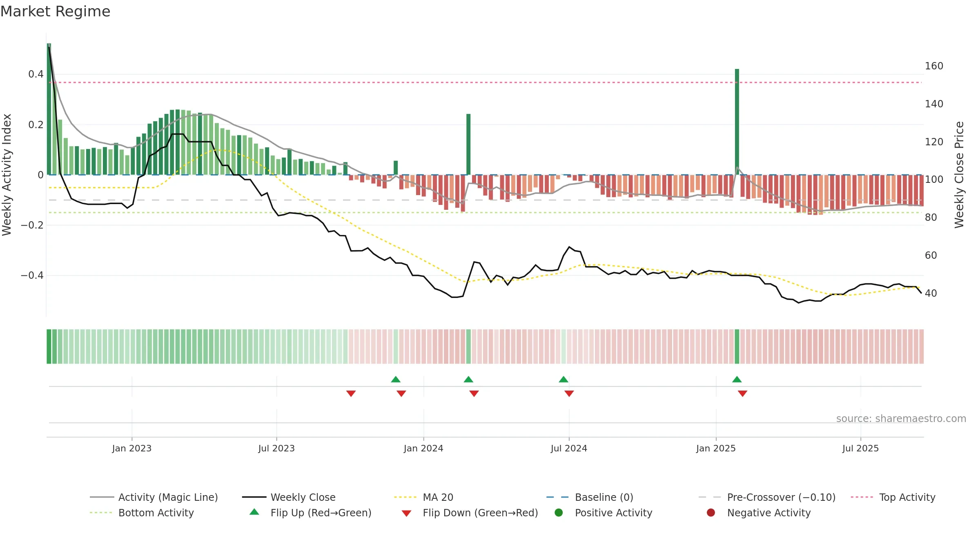Click the darkest green heatmap cell at far left
Screen dimensions: 980x551
(49, 347)
